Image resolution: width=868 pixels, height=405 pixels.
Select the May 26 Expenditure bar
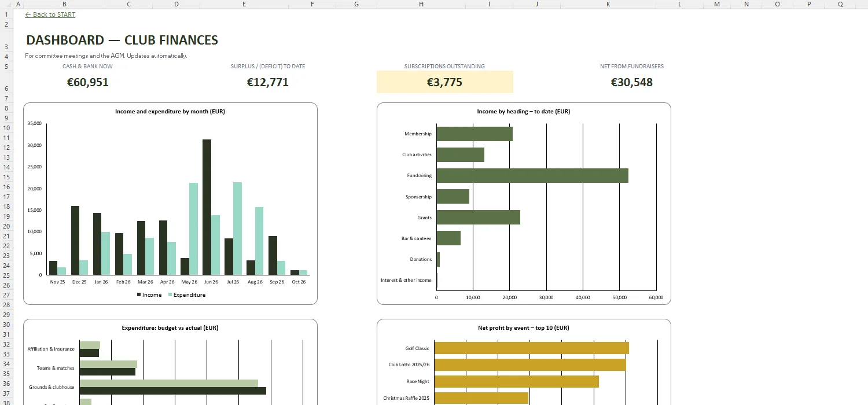[x=193, y=229]
